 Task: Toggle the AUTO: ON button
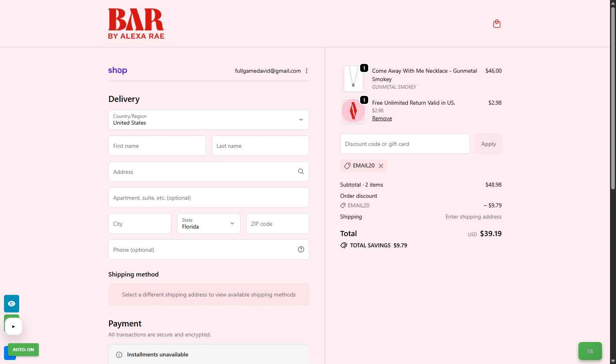coord(23,350)
